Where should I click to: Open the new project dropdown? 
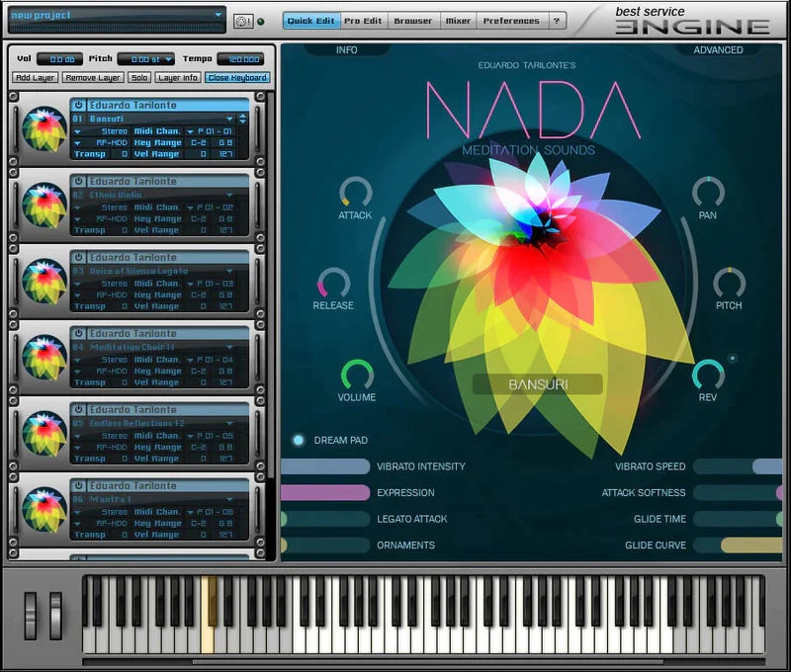click(218, 15)
